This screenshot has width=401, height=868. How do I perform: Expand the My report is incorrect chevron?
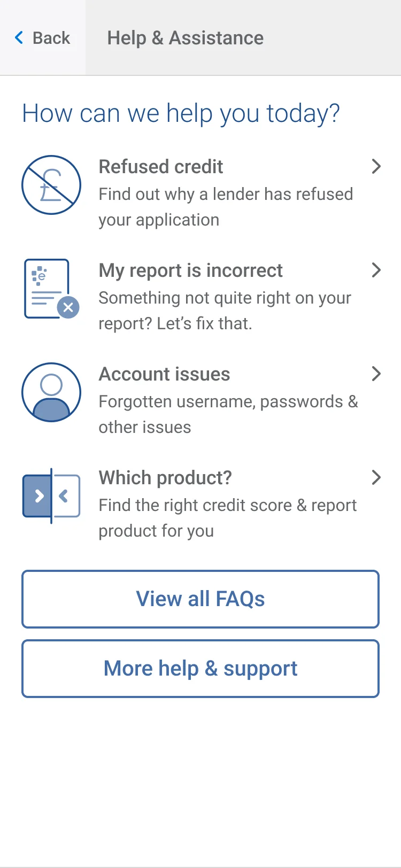click(x=376, y=270)
